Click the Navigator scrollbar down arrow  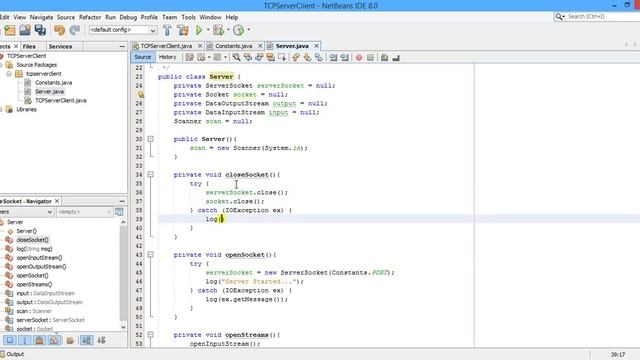click(123, 327)
